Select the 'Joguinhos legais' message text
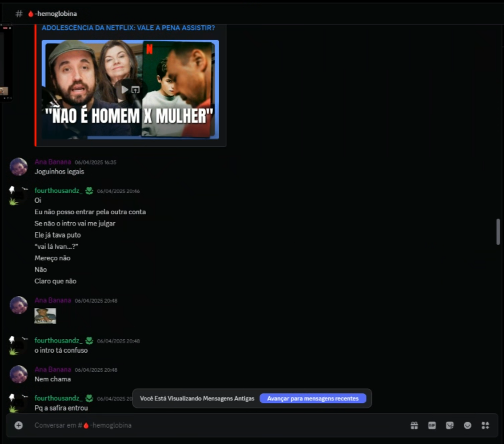This screenshot has height=444, width=504. (60, 172)
